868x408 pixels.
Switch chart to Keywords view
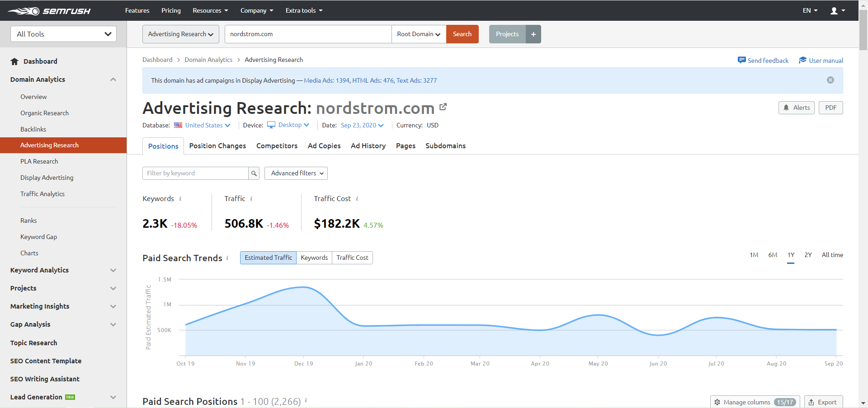(314, 258)
